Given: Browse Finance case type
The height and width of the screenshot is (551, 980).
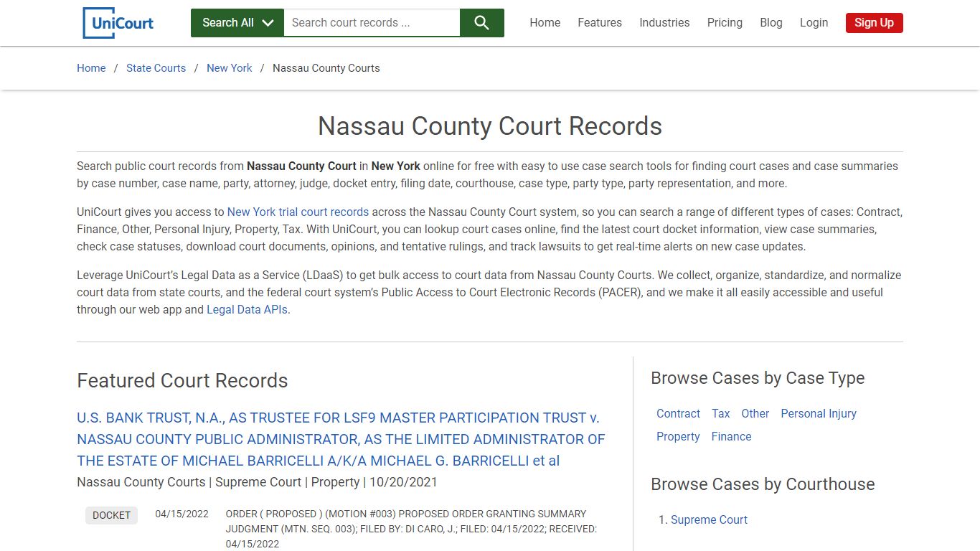Looking at the screenshot, I should (x=731, y=437).
